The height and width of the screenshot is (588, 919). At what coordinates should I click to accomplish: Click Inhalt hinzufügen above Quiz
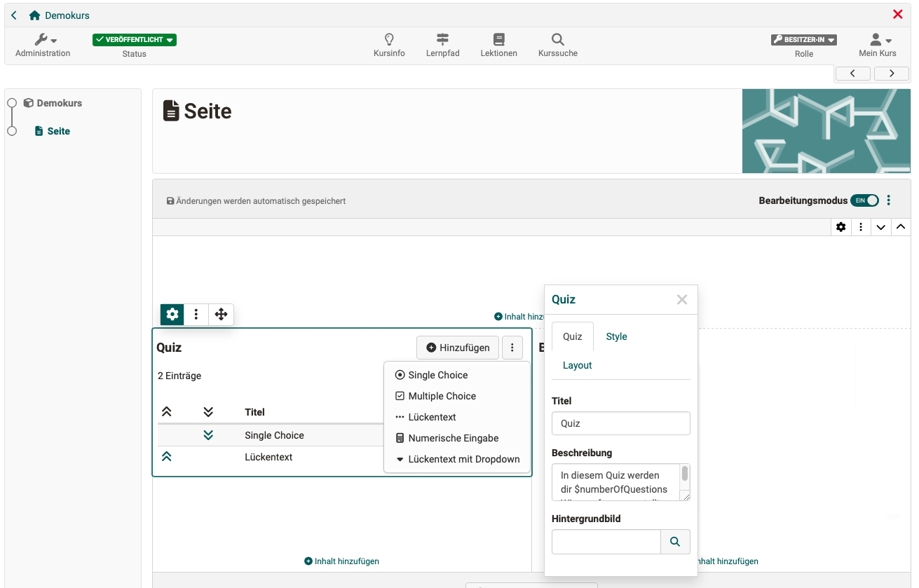519,317
